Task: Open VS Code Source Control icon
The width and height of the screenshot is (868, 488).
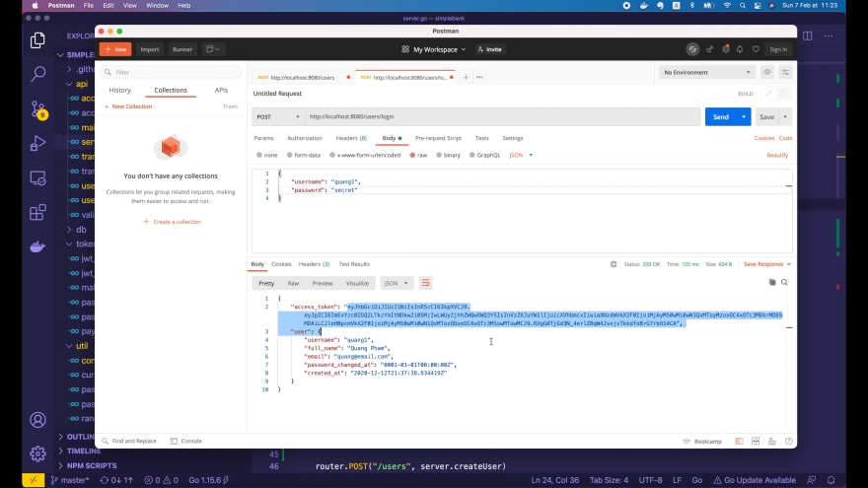Action: tap(37, 109)
